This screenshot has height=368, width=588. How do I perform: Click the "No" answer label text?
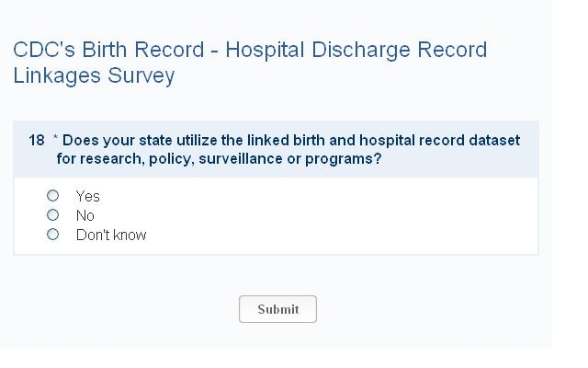coord(85,215)
